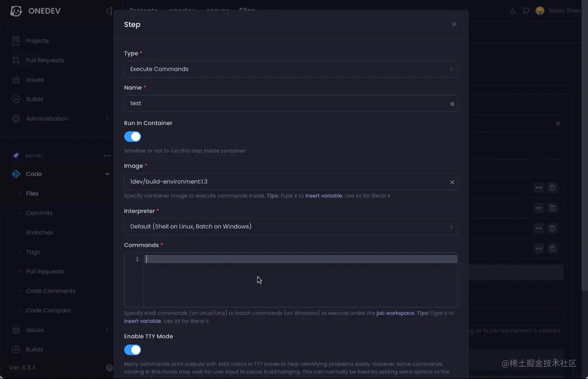
Task: Click the play icon beside top Builds
Action: pos(16,99)
